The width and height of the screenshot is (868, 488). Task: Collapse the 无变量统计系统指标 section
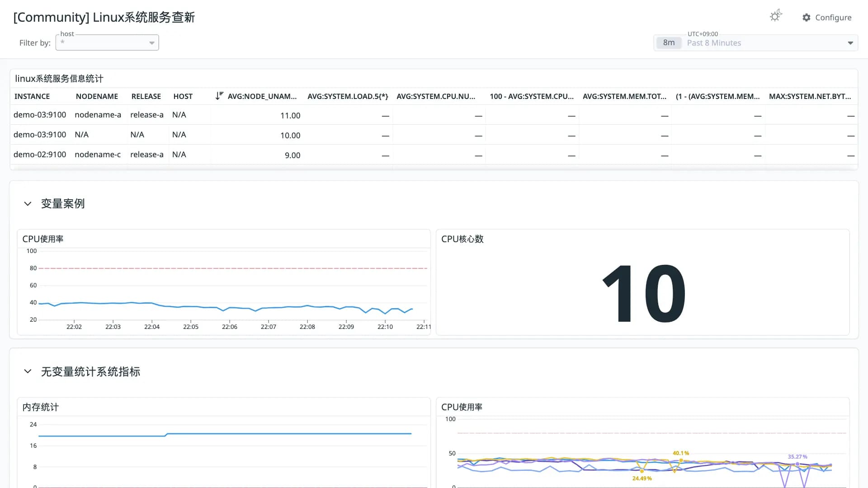click(28, 371)
